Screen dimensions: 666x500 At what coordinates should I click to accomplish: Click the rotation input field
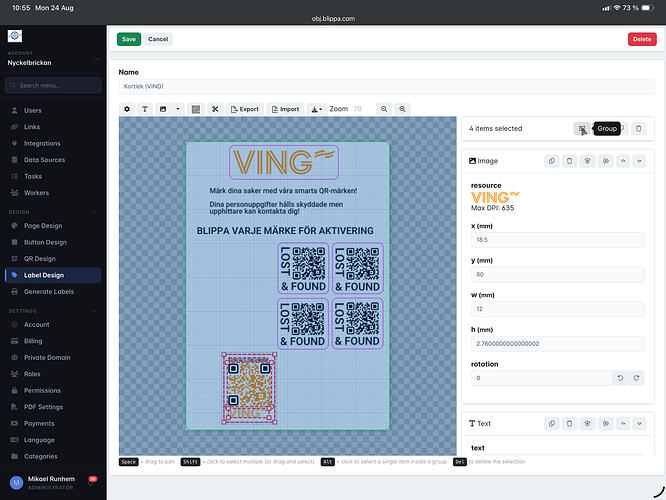(542, 378)
